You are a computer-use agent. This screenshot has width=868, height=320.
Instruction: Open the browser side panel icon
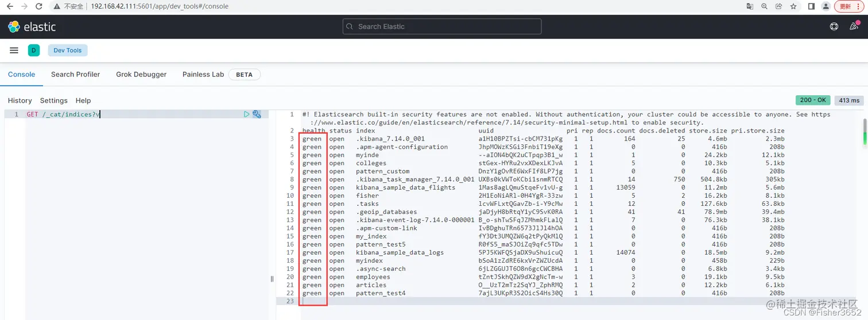pos(811,6)
